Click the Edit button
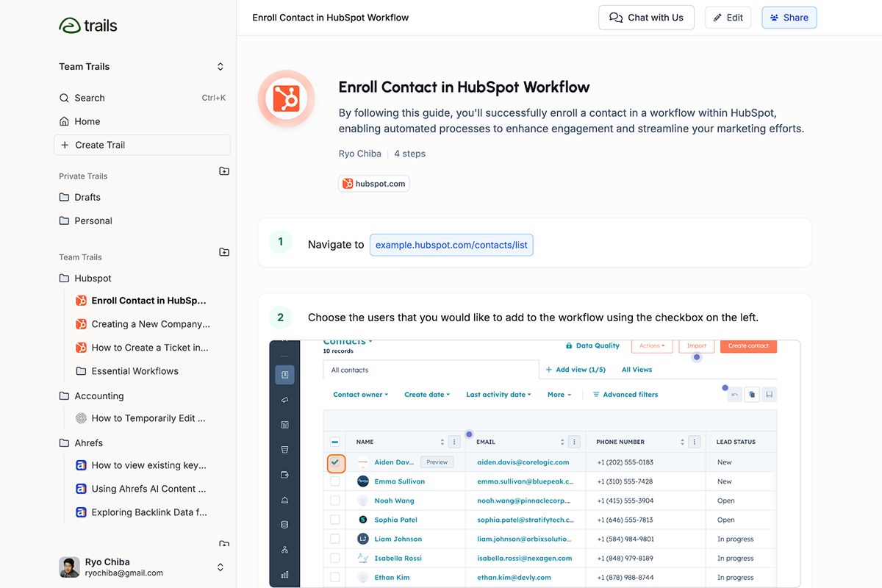Viewport: 882px width, 588px height. [728, 18]
